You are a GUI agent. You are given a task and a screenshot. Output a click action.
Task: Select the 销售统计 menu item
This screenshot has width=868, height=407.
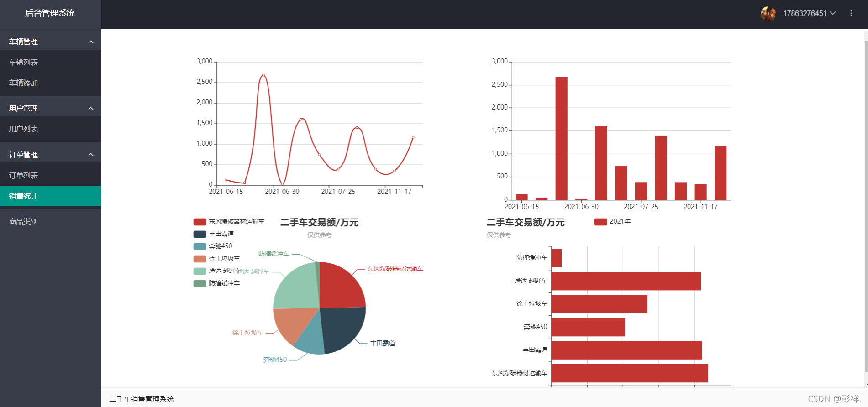pyautogui.click(x=51, y=196)
